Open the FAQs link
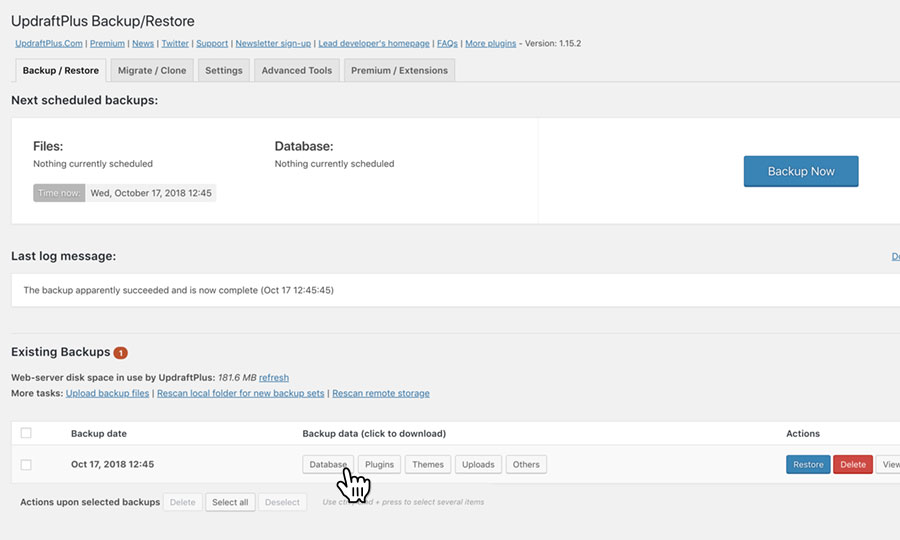 pos(447,44)
